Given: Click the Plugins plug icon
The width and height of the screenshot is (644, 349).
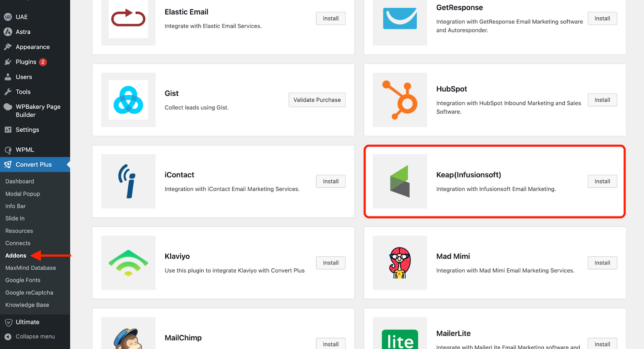Looking at the screenshot, I should click(x=8, y=62).
